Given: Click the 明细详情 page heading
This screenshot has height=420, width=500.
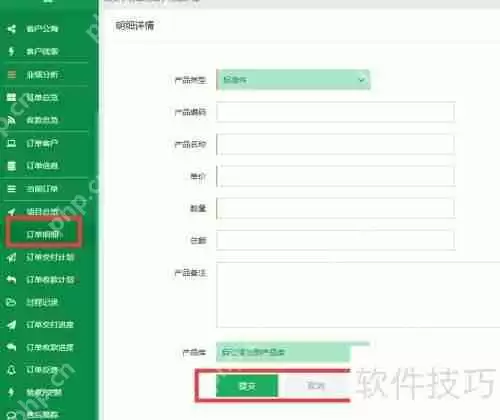Looking at the screenshot, I should coord(135,26).
